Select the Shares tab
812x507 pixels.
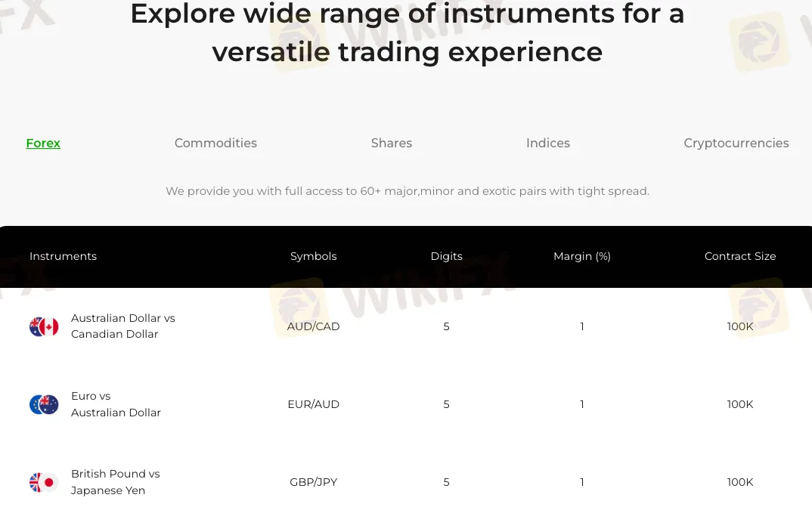point(392,143)
